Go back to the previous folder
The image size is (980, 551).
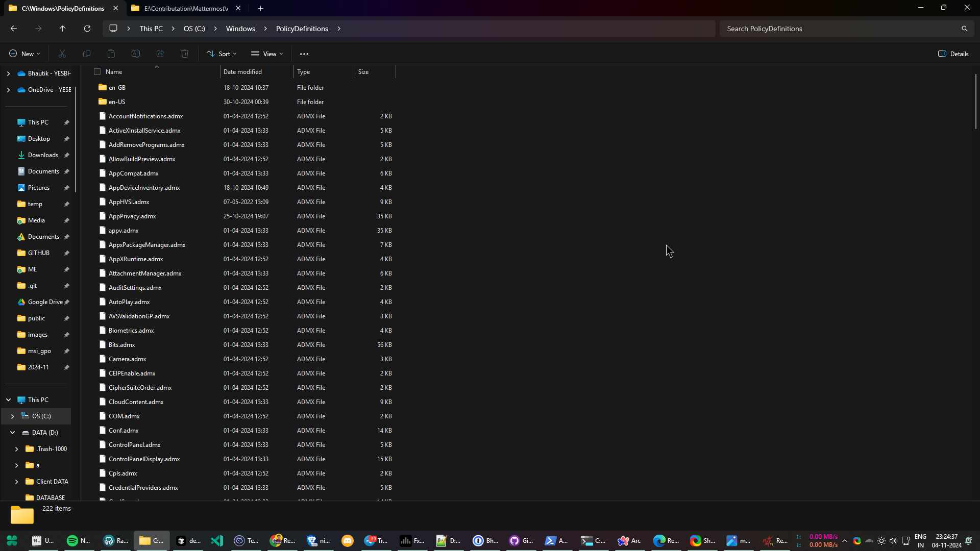(x=13, y=29)
